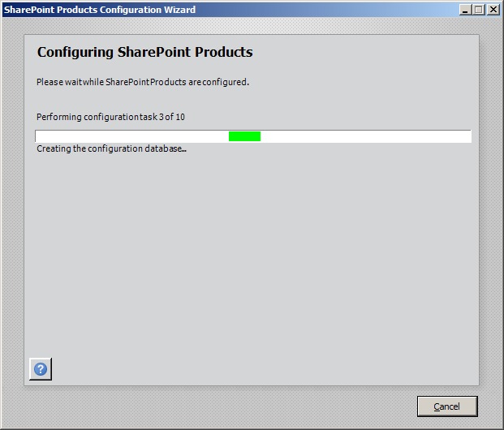Select the 'Configuring SharePoint Products' heading
Viewport: 504px width, 430px height.
pyautogui.click(x=145, y=52)
